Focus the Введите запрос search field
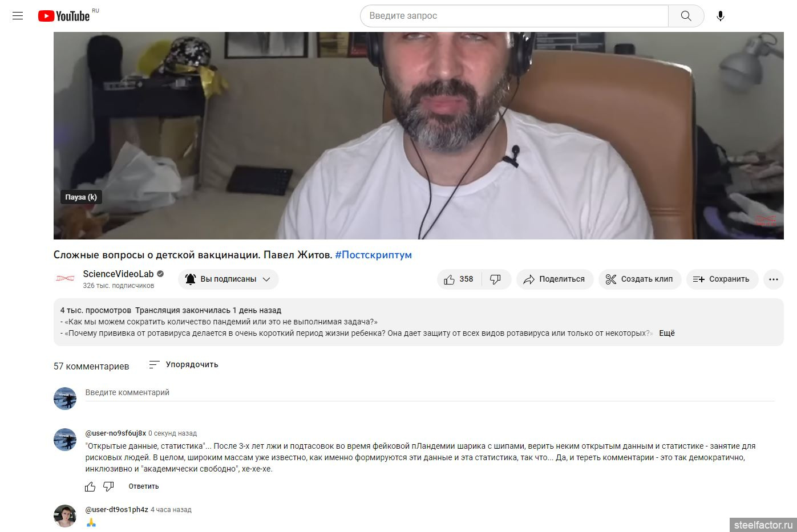797x532 pixels. [x=514, y=16]
